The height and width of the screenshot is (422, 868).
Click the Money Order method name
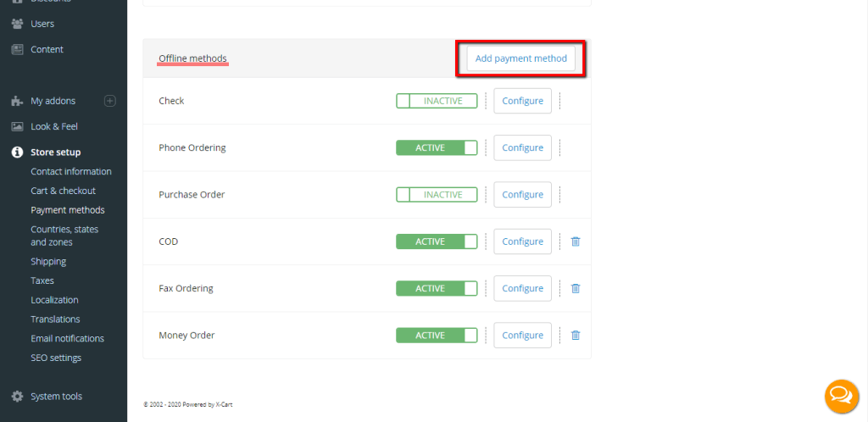pos(186,336)
